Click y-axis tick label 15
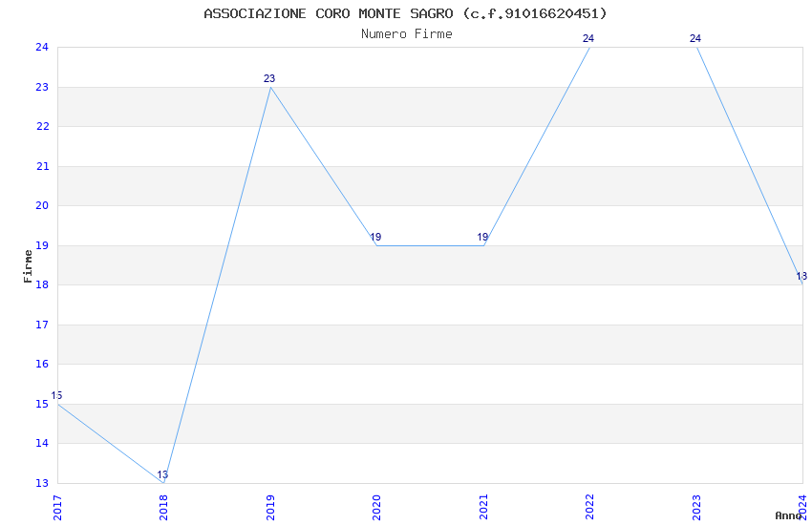812x525 pixels. pos(42,404)
